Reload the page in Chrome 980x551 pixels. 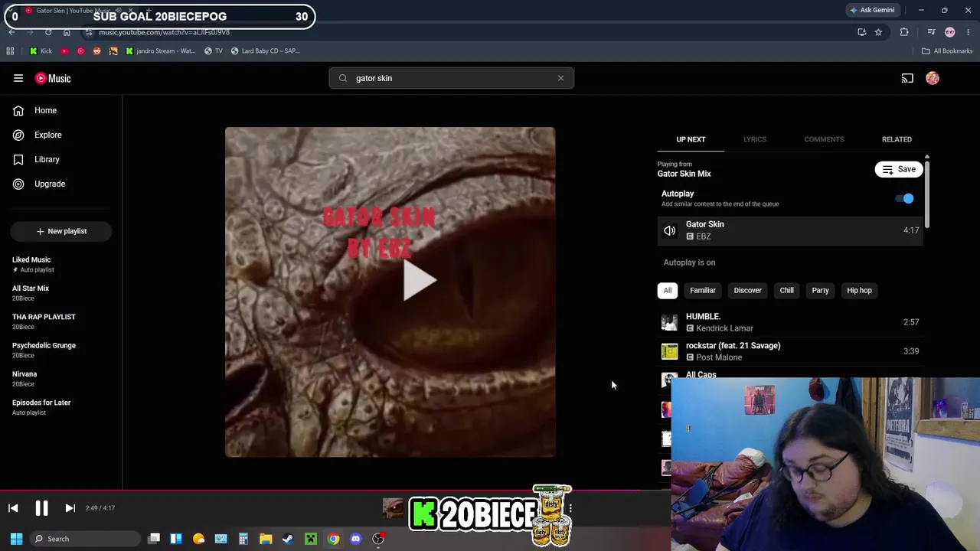pos(48,32)
